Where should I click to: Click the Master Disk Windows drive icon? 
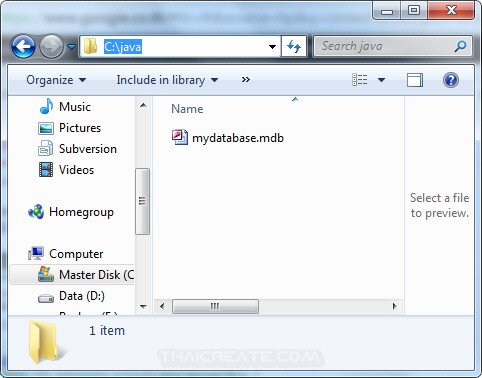[46, 274]
